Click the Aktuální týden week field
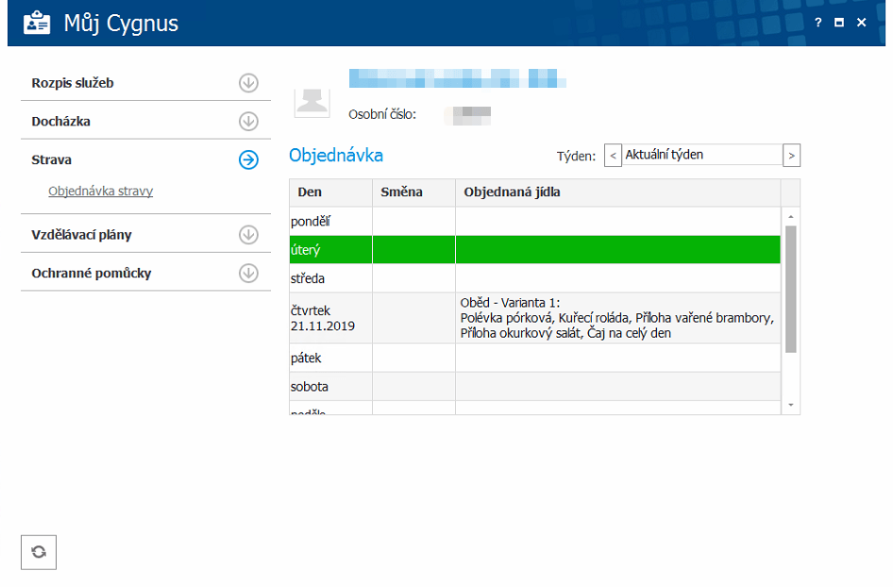This screenshot has height=588, width=894. coord(701,155)
